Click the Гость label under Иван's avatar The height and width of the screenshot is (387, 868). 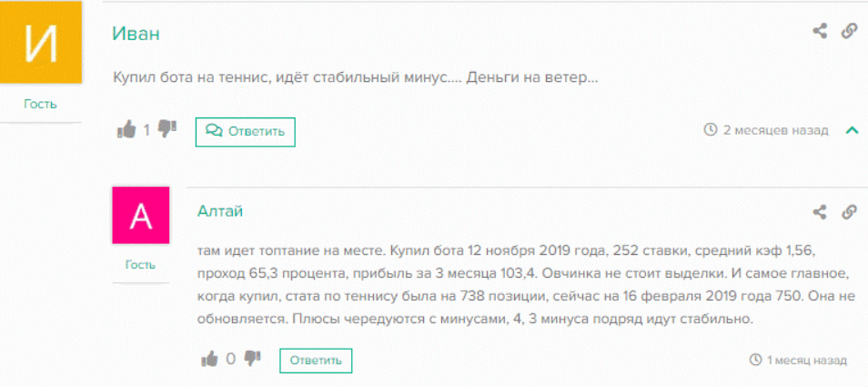pos(40,104)
